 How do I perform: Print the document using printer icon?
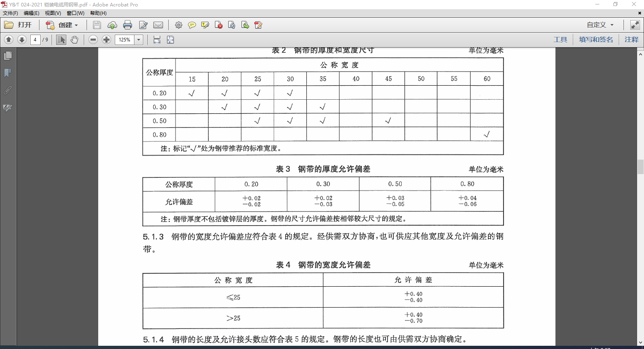128,25
